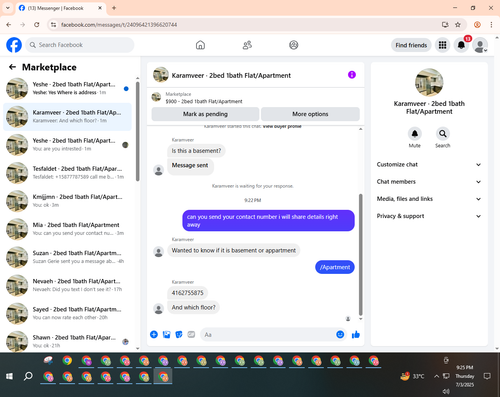Open the Marketplace listing $900 link
This screenshot has height=397, width=500.
point(204,101)
